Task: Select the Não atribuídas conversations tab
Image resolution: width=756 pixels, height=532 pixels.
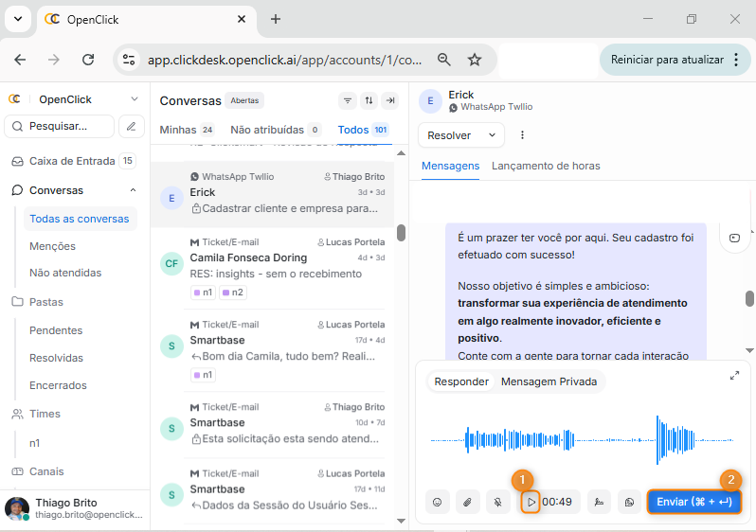Action: [x=267, y=130]
